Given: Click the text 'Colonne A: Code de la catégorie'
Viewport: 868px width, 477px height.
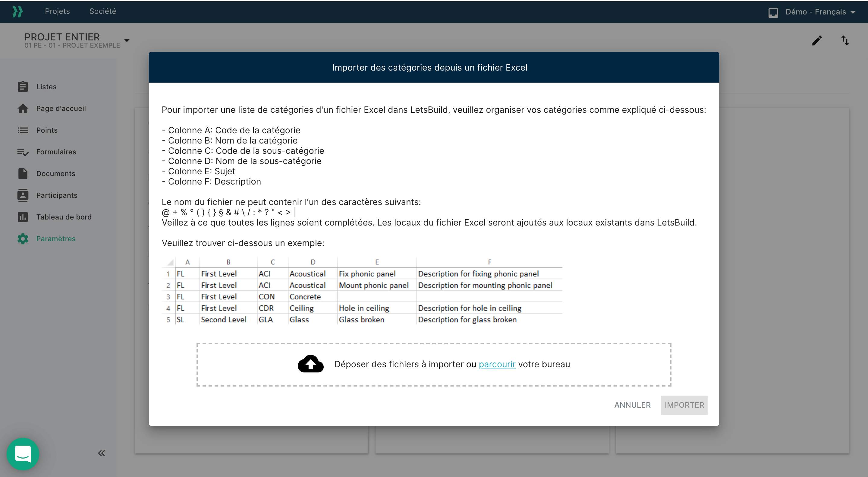Looking at the screenshot, I should pos(234,130).
